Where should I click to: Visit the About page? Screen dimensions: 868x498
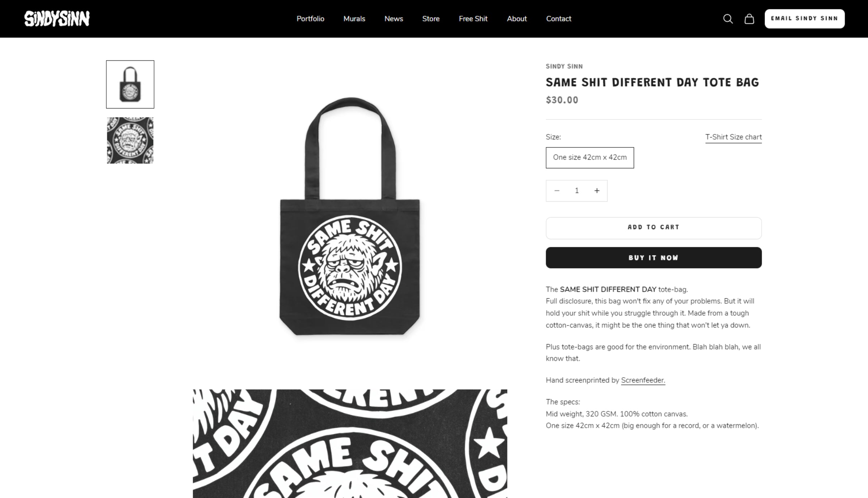(516, 19)
